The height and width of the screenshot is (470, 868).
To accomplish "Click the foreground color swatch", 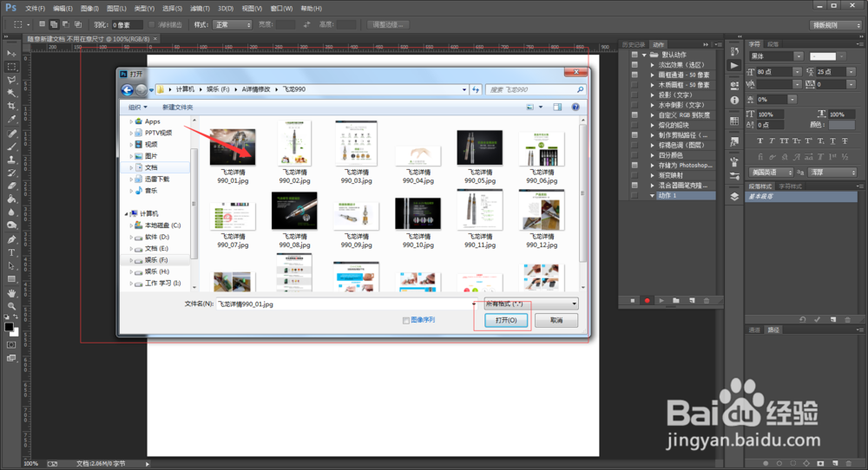I will click(9, 327).
